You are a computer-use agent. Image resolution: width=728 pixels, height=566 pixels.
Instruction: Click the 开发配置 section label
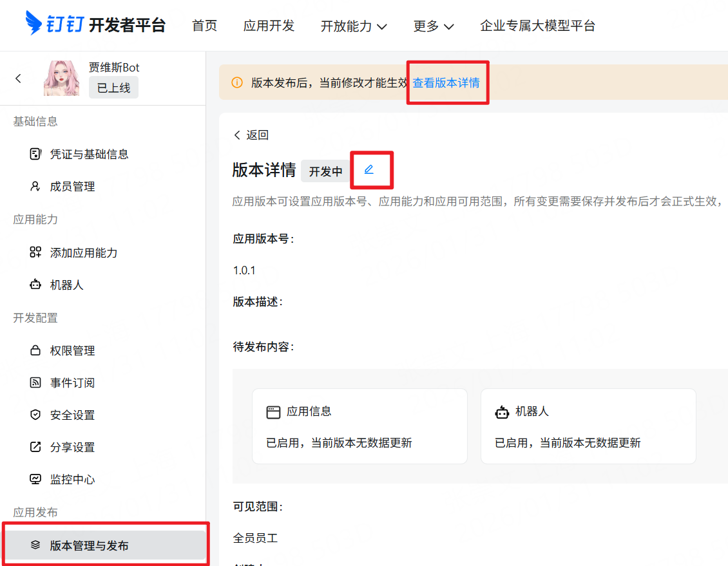(35, 318)
